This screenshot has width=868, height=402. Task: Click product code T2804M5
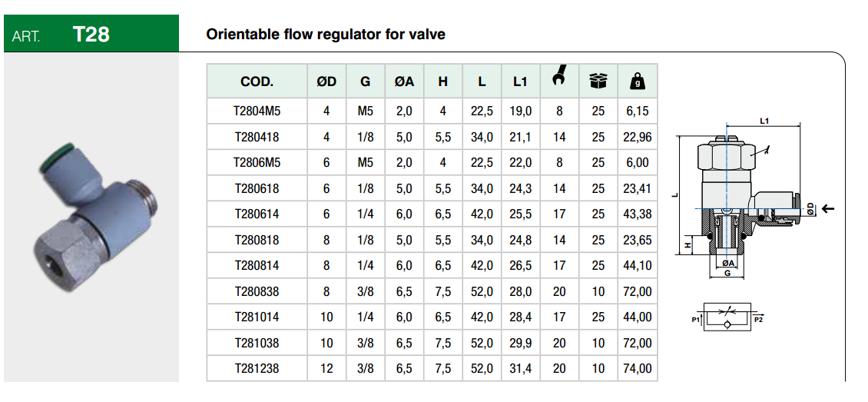(257, 111)
